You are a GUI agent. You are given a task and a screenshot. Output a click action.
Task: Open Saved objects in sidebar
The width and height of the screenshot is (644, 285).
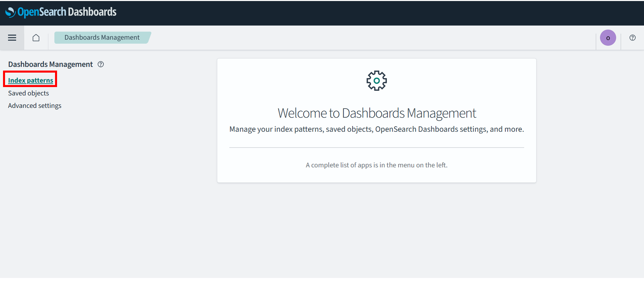coord(29,93)
